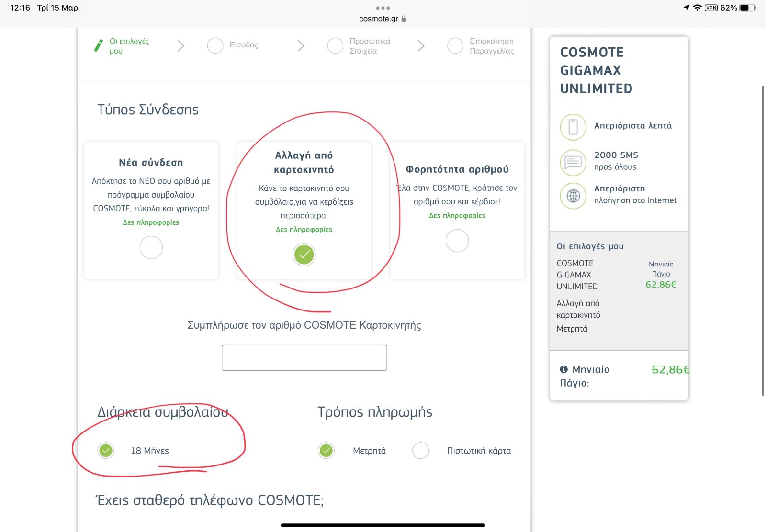766x532 pixels.
Task: Click the chevron after Είσοδος step
Action: pos(301,46)
